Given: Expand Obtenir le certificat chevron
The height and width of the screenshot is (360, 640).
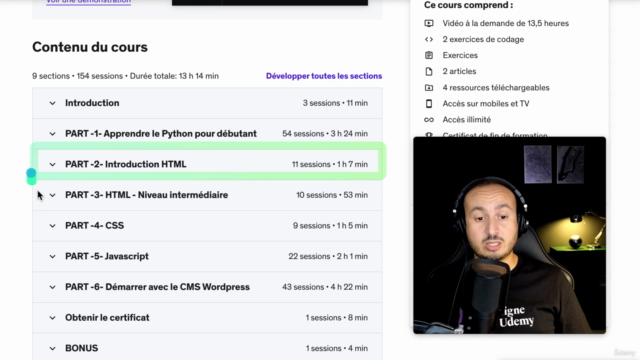Looking at the screenshot, I should click(52, 318).
